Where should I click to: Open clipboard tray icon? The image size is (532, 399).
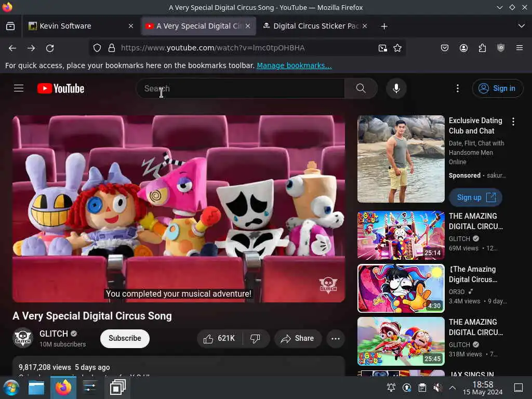point(422,388)
